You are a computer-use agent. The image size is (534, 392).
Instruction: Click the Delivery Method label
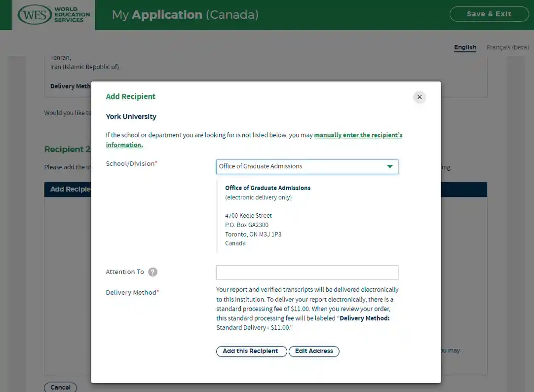(x=132, y=293)
